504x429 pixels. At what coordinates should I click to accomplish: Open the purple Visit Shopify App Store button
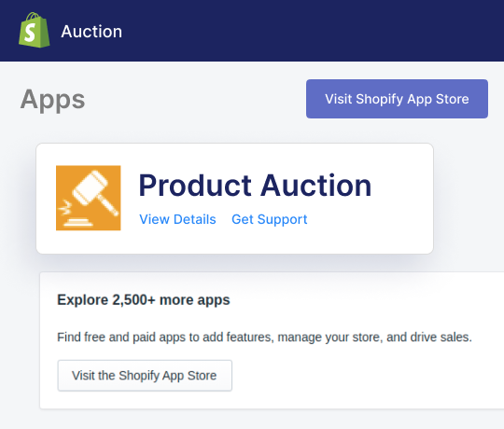[x=397, y=99]
